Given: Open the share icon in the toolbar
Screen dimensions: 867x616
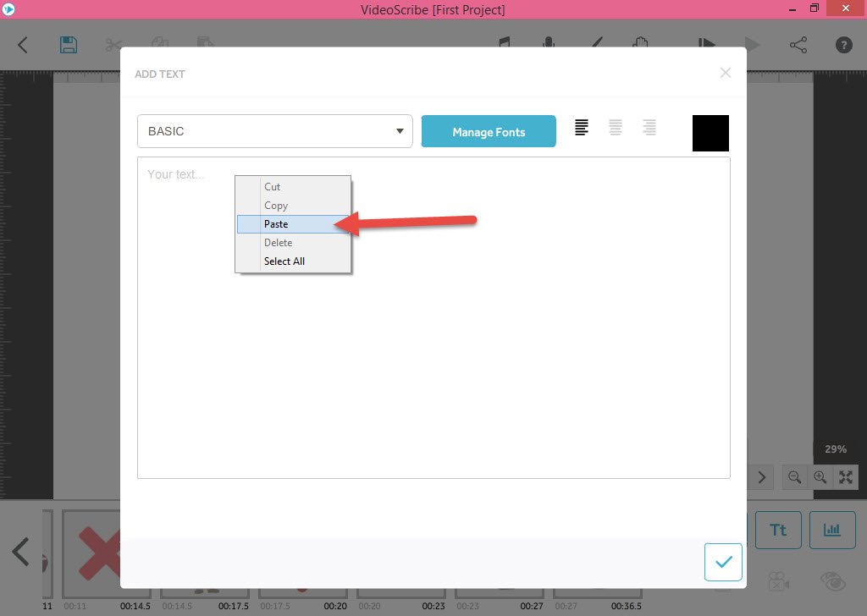Looking at the screenshot, I should [x=798, y=45].
